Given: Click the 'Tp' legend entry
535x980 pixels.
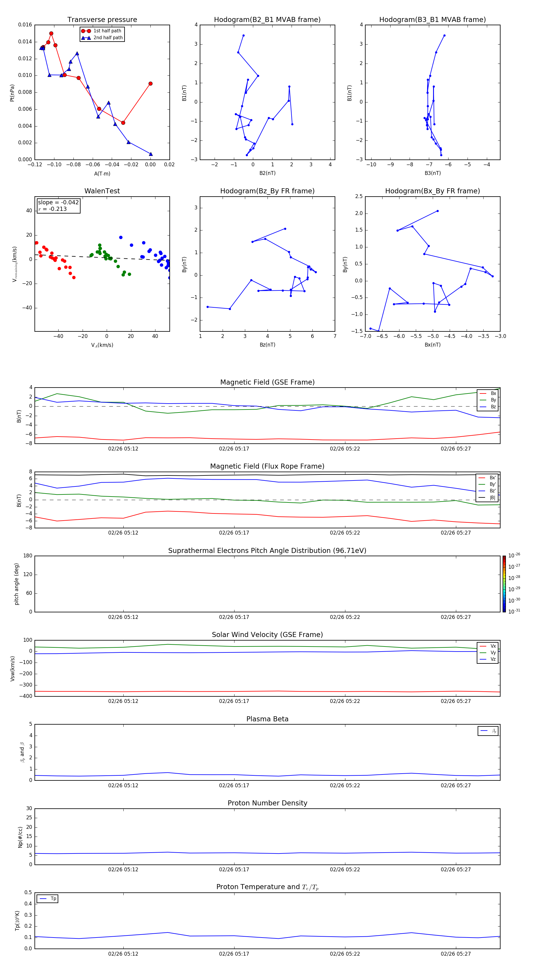Looking at the screenshot, I should [x=48, y=899].
